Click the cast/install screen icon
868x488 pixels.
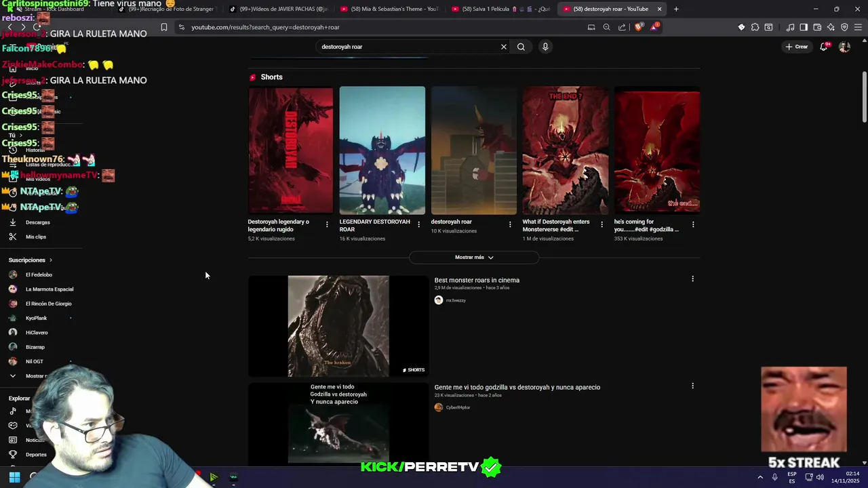point(591,27)
